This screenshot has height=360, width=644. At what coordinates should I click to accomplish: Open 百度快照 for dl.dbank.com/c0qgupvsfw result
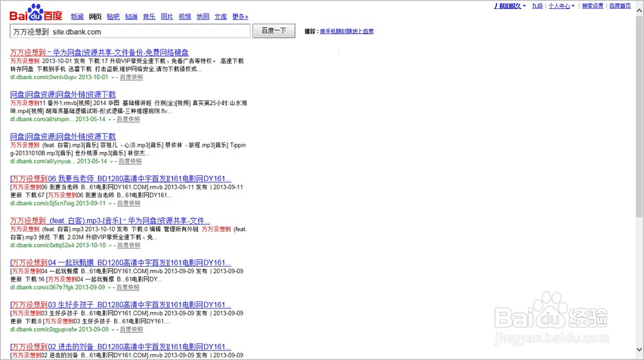131,329
